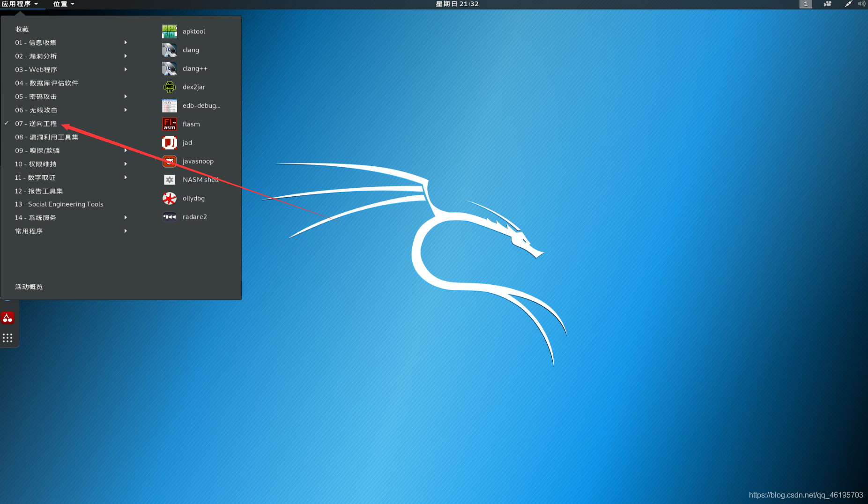Expand submenu arrow of 02 - 漏洞分析
The height and width of the screenshot is (504, 868).
pos(126,56)
